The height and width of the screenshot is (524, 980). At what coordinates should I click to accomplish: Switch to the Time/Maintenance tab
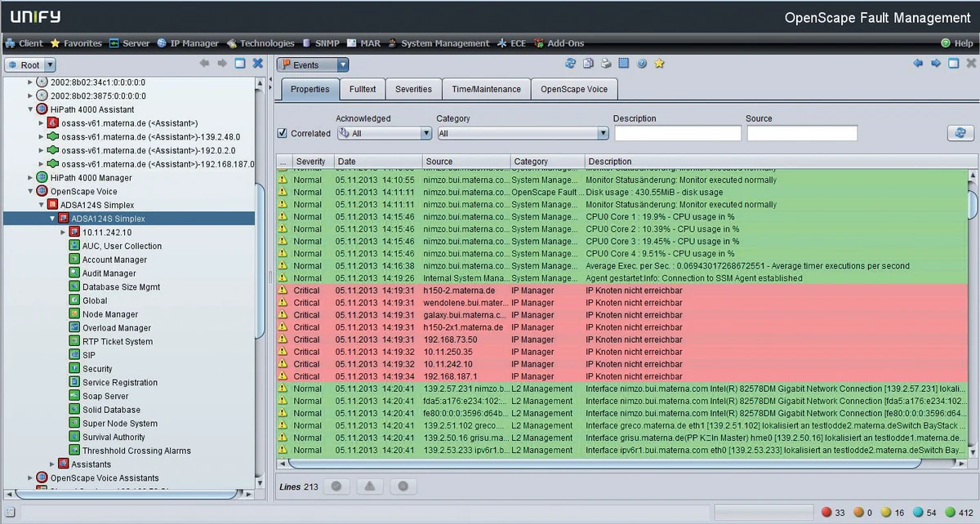(486, 89)
